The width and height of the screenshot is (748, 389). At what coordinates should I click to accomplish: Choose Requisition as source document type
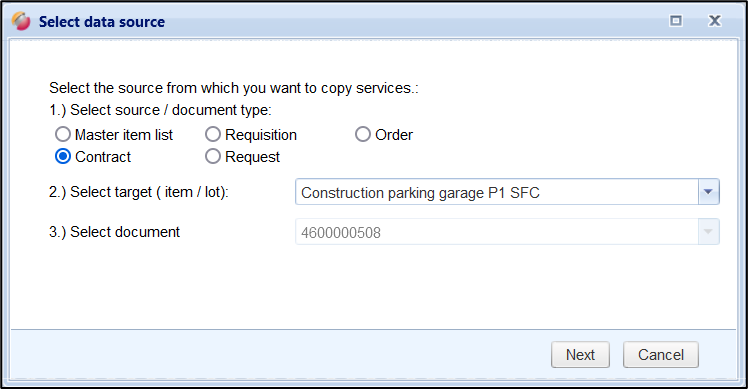point(213,135)
